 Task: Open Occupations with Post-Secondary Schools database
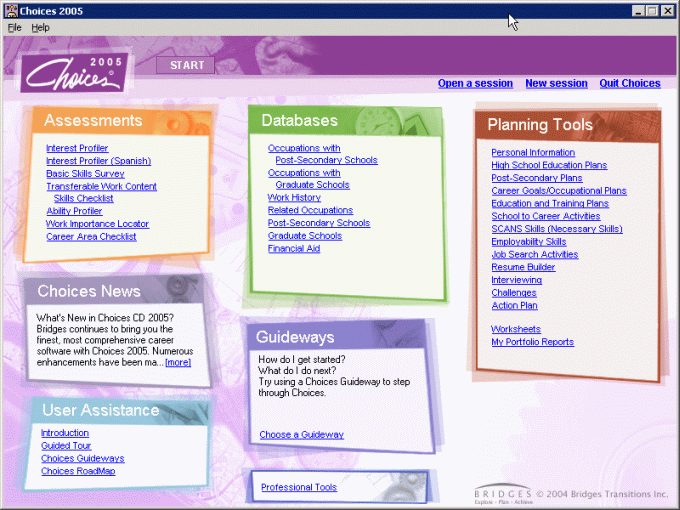coord(322,154)
